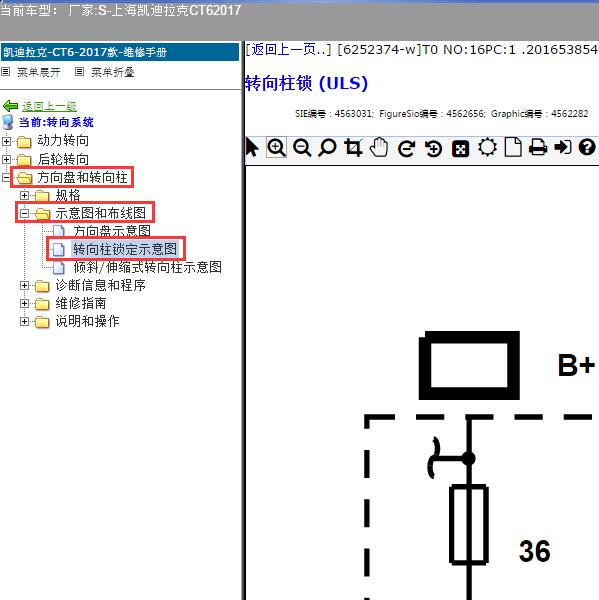Click the 维修指南 folder icon
Viewport: 599px width, 600px height.
(42, 304)
